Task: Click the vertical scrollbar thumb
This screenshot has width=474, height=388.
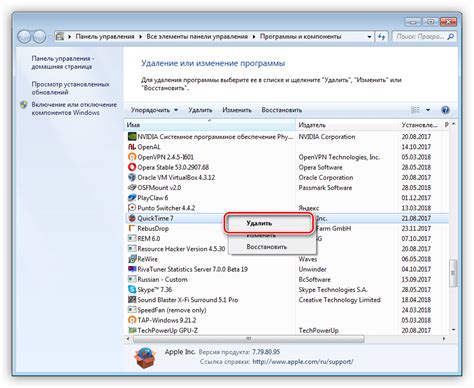Action: pos(452,273)
